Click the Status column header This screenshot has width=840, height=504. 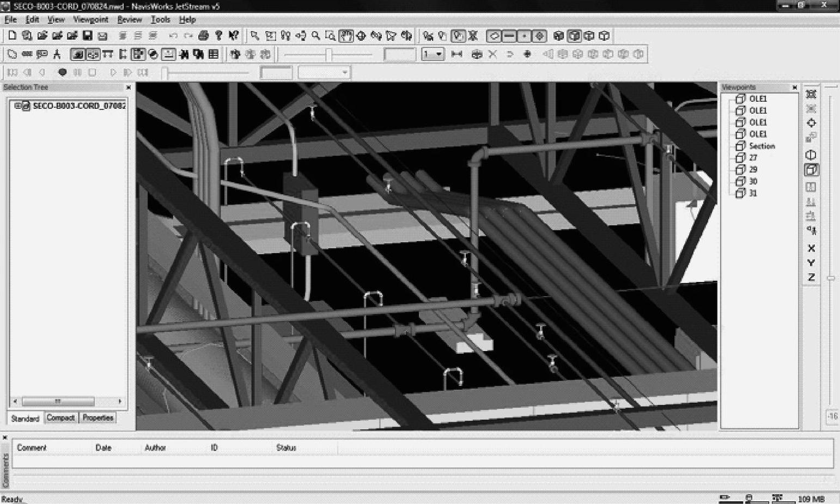[286, 448]
